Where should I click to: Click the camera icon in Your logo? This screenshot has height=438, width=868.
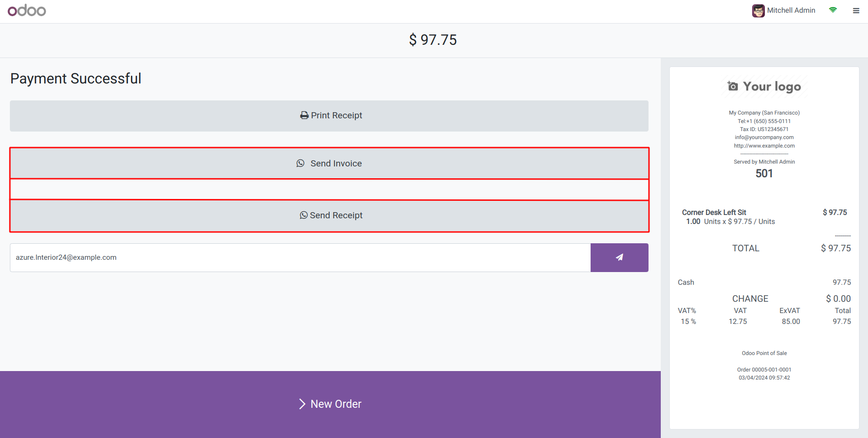click(732, 86)
